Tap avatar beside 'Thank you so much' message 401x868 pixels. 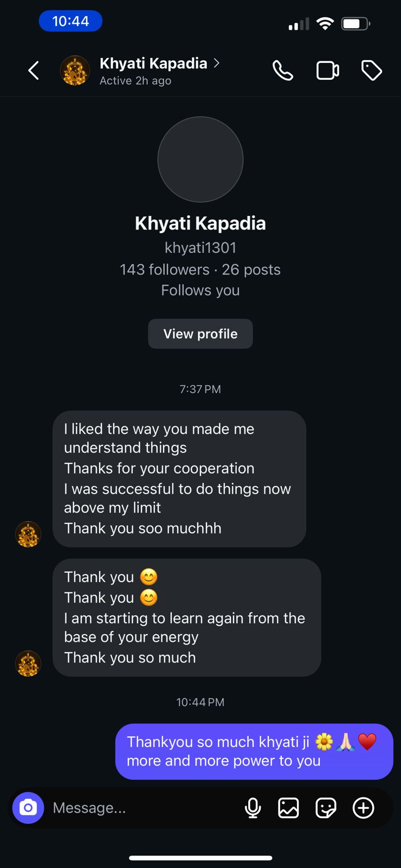(28, 663)
